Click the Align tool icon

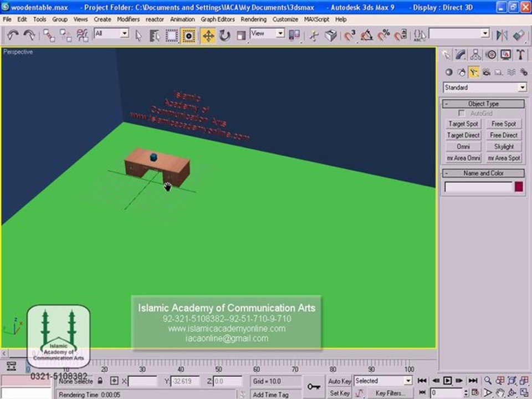click(x=519, y=35)
